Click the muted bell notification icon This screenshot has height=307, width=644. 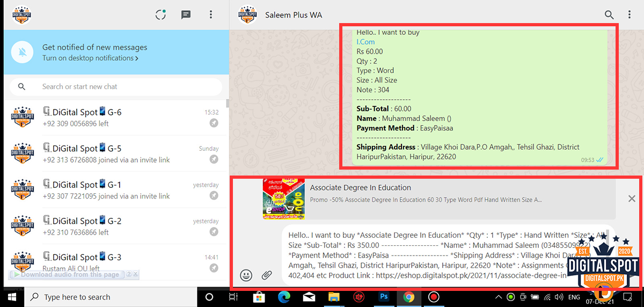(23, 52)
